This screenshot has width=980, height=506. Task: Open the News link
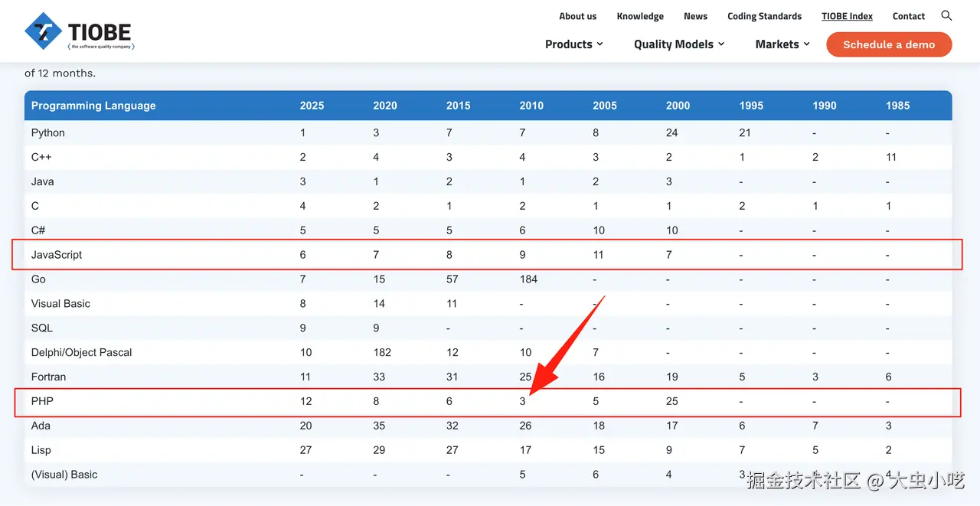[x=695, y=16]
